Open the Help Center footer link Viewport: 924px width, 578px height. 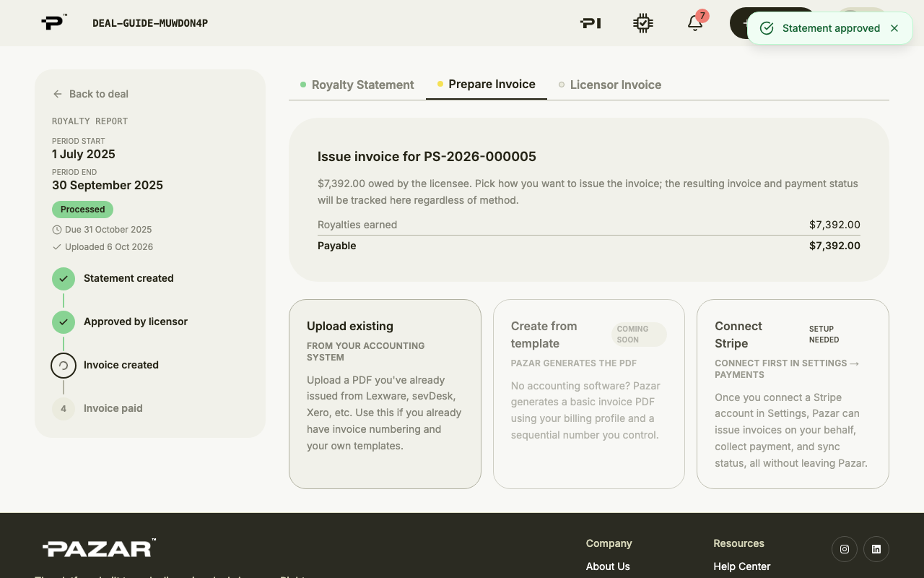pyautogui.click(x=742, y=566)
